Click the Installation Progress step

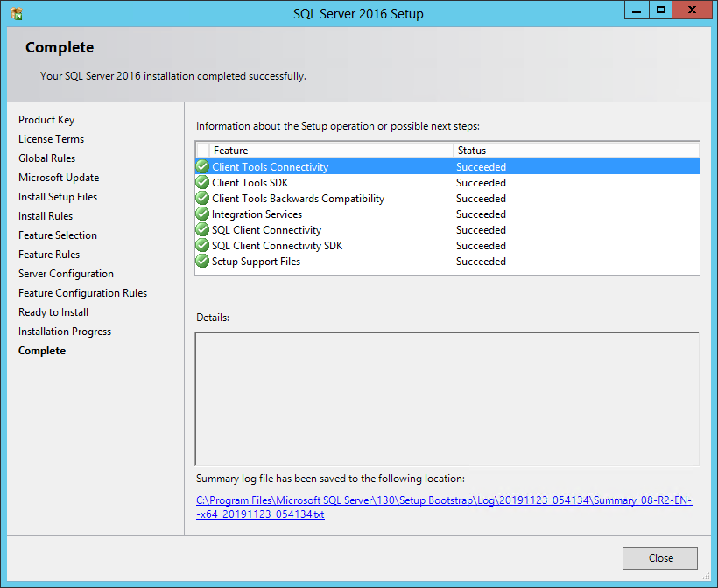[65, 332]
